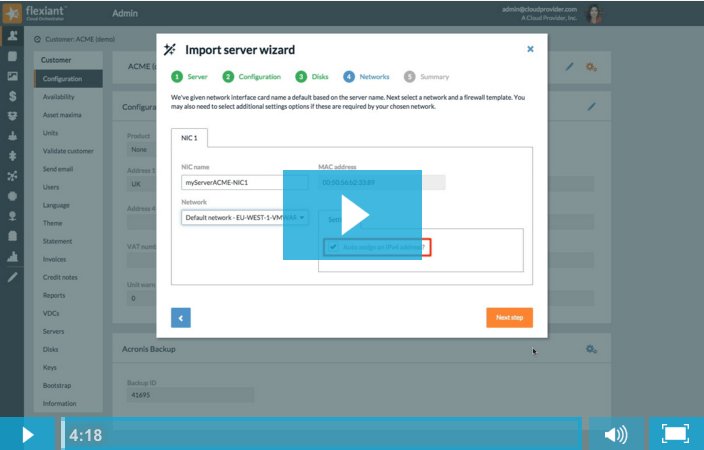704x450 pixels.
Task: Click the building icon in left sidebar
Action: [13, 236]
